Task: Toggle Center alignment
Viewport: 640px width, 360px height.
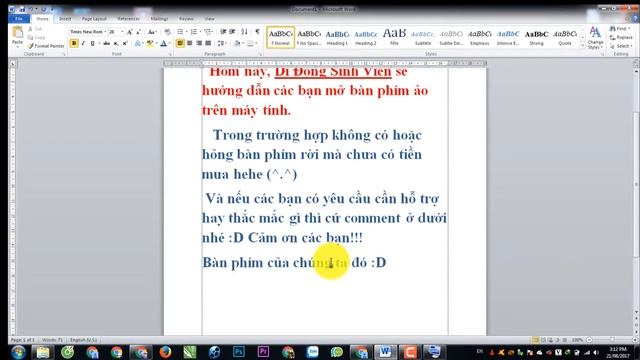Action: click(x=189, y=43)
